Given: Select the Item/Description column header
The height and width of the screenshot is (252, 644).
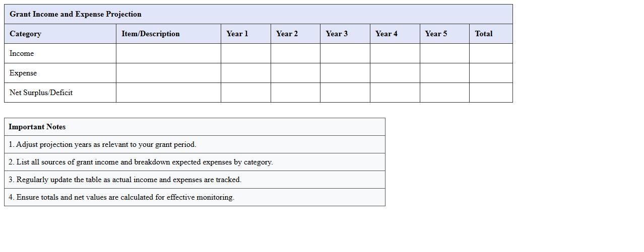Looking at the screenshot, I should 151,34.
